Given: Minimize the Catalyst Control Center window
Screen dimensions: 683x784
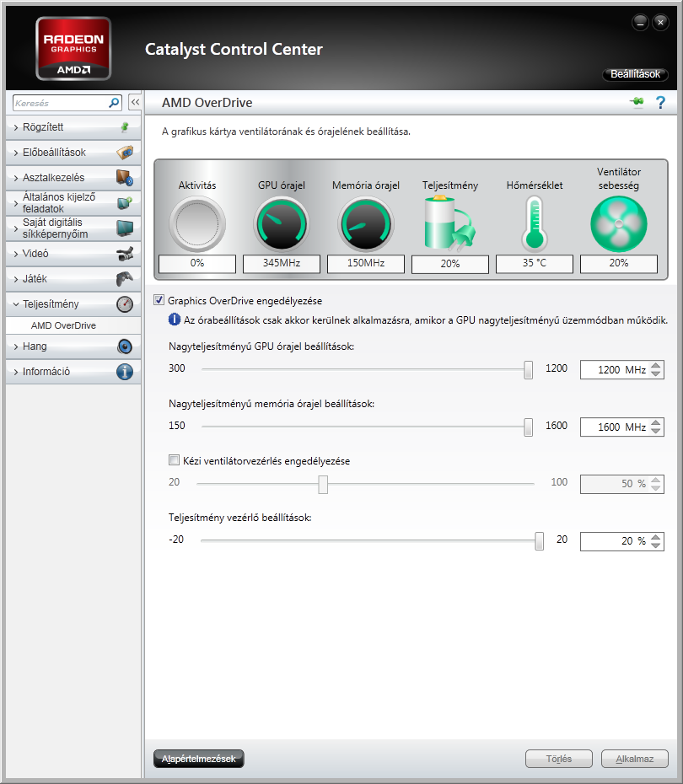Looking at the screenshot, I should pyautogui.click(x=641, y=23).
